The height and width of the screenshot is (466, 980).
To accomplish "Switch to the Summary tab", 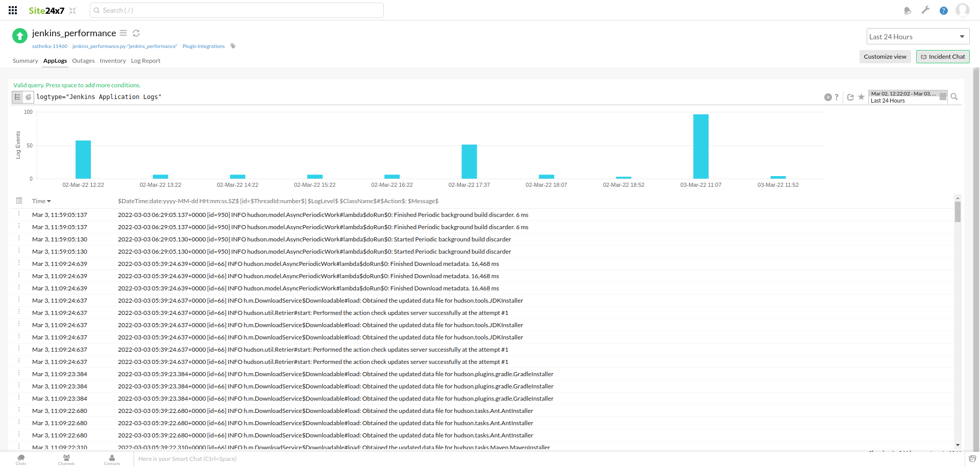I will click(x=25, y=60).
